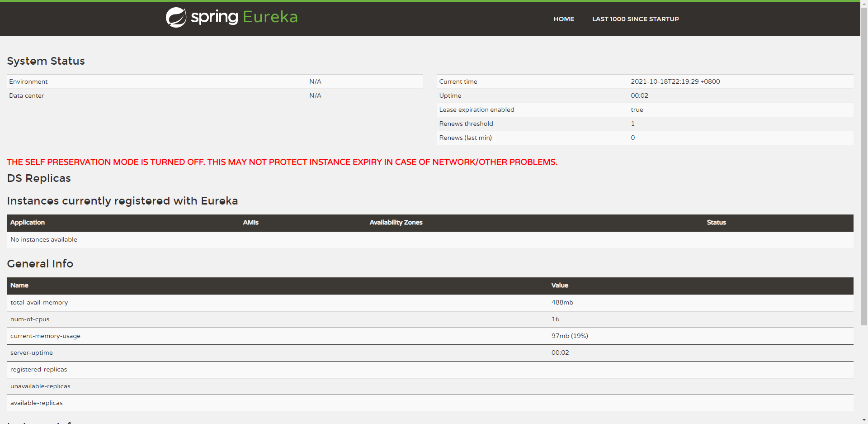
Task: Click the vertical scrollbar thumb
Action: click(x=864, y=166)
